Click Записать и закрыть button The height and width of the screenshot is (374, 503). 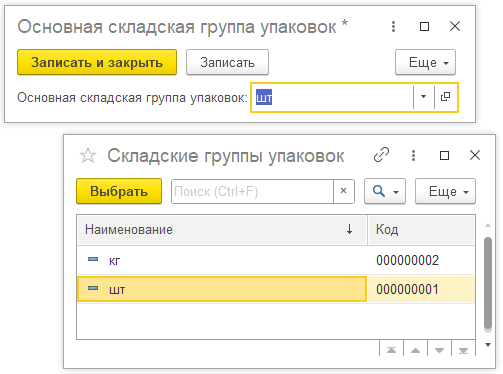click(x=97, y=62)
